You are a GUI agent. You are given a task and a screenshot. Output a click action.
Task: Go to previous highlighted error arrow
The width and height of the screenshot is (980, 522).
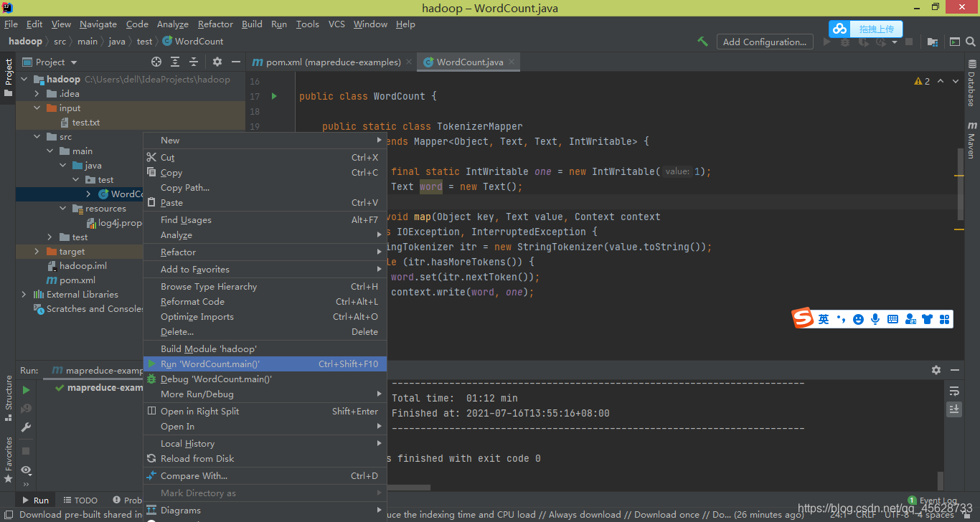pyautogui.click(x=941, y=81)
